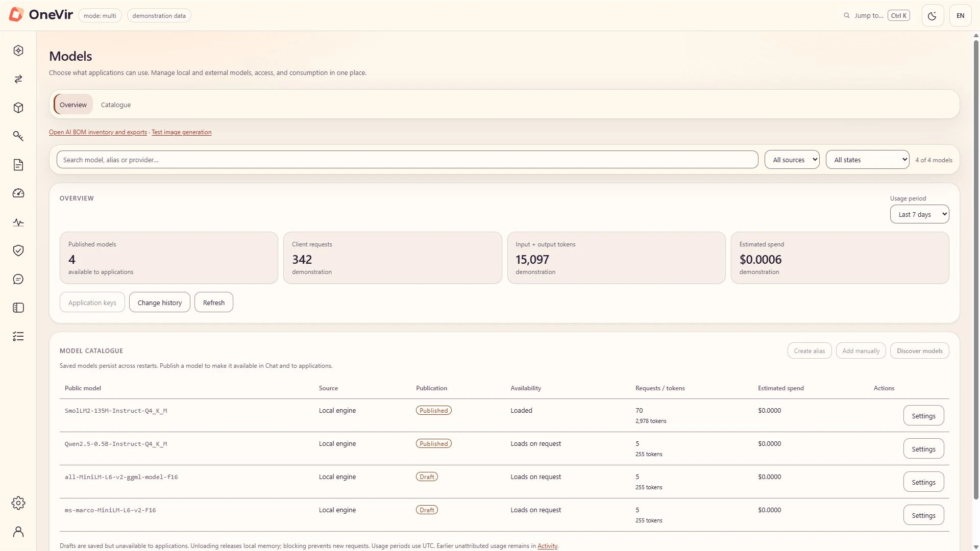980x551 pixels.
Task: Focus the Search model, alias or provider field
Action: tap(407, 160)
